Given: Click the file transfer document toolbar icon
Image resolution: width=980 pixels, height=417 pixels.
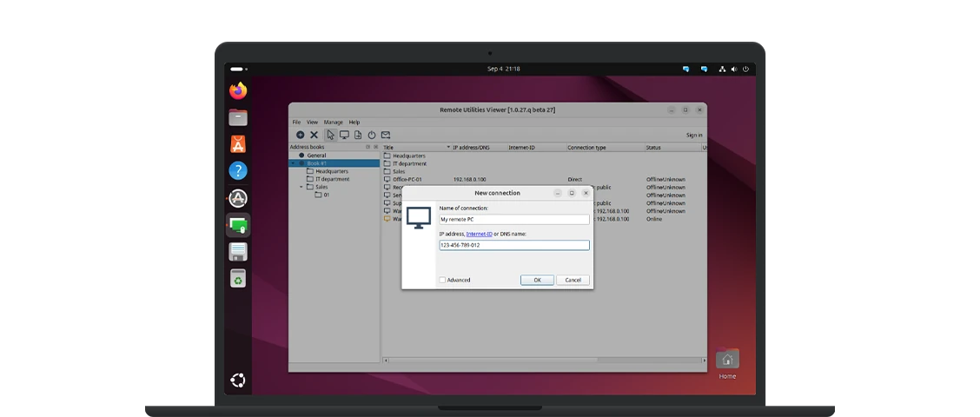Looking at the screenshot, I should (357, 135).
